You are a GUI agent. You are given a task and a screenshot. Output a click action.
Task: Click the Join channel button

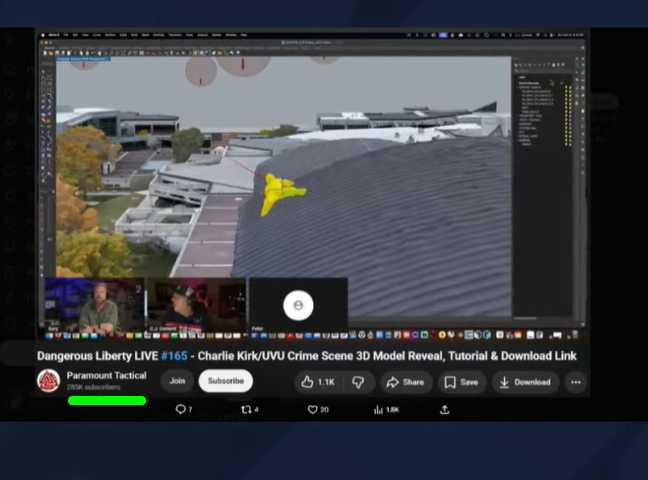coord(177,381)
